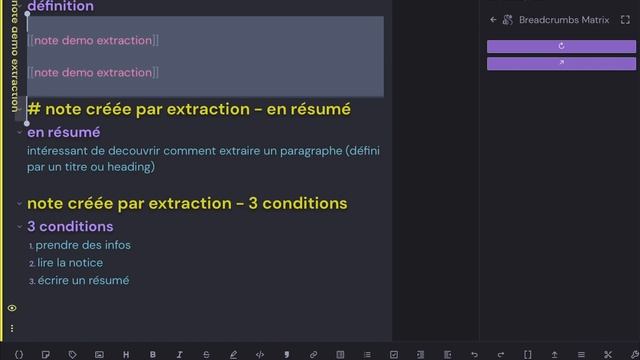Redo the last undone edit
This screenshot has width=640, height=360.
point(501,355)
